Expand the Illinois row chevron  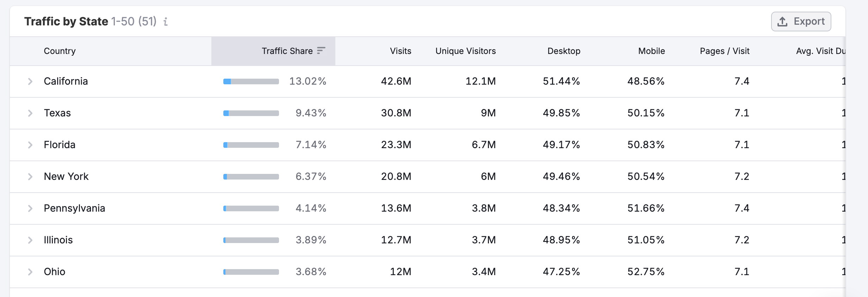[x=30, y=240]
